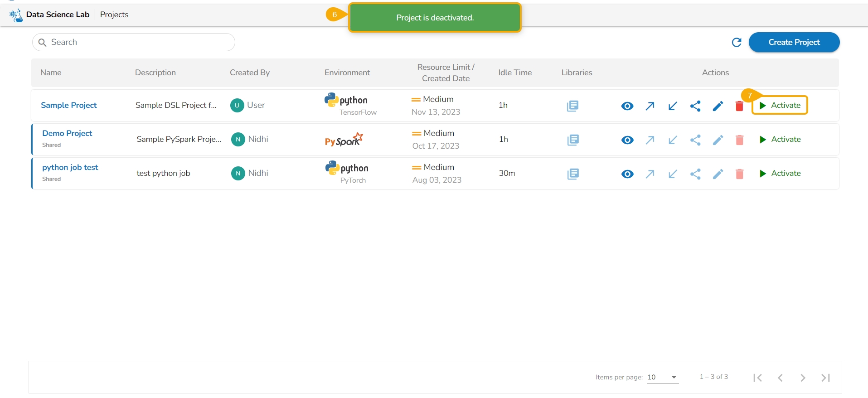Click the pencil icon on python job test
The height and width of the screenshot is (398, 868).
(x=718, y=174)
